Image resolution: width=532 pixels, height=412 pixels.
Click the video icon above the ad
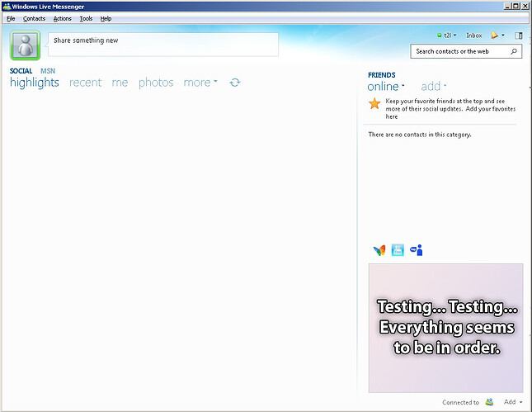(x=398, y=250)
